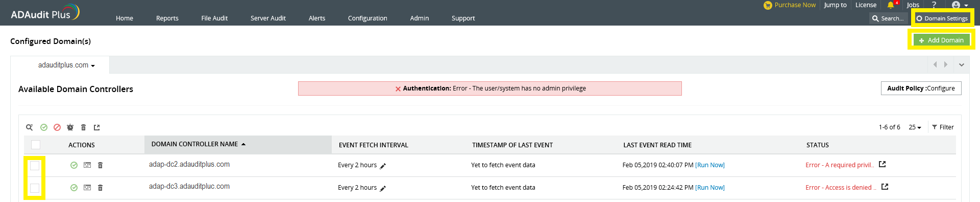Open Domain Settings
This screenshot has height=202, width=980.
click(x=942, y=18)
